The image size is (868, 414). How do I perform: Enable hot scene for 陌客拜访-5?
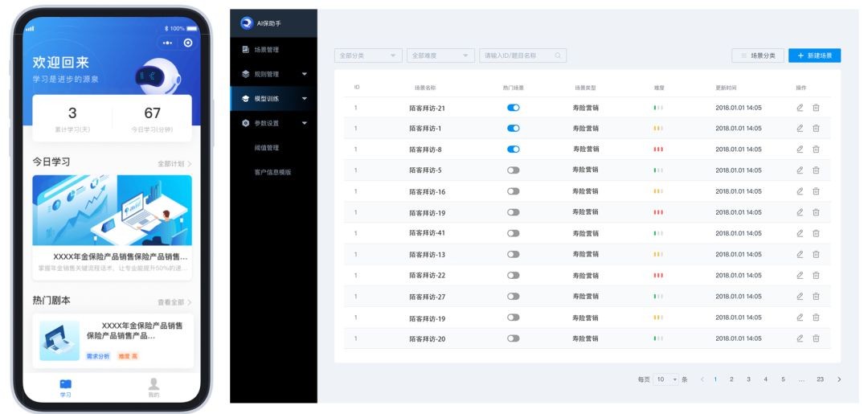[513, 170]
